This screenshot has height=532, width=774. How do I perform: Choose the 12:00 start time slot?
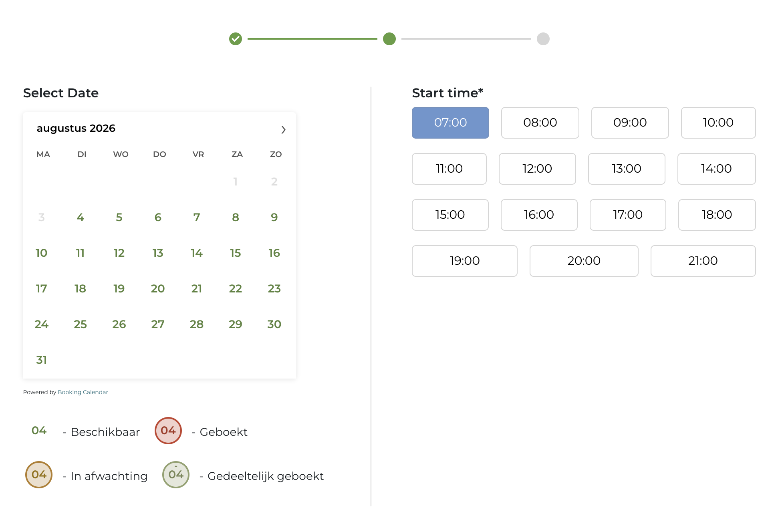537,169
